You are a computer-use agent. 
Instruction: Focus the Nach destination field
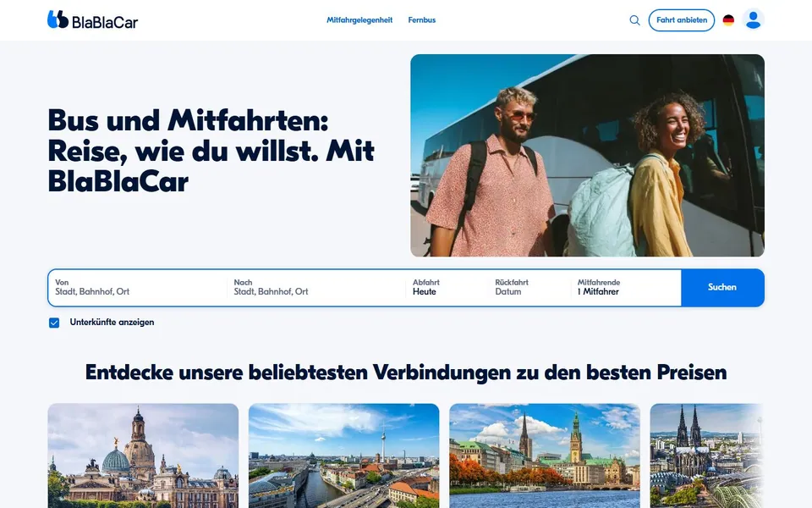point(315,287)
